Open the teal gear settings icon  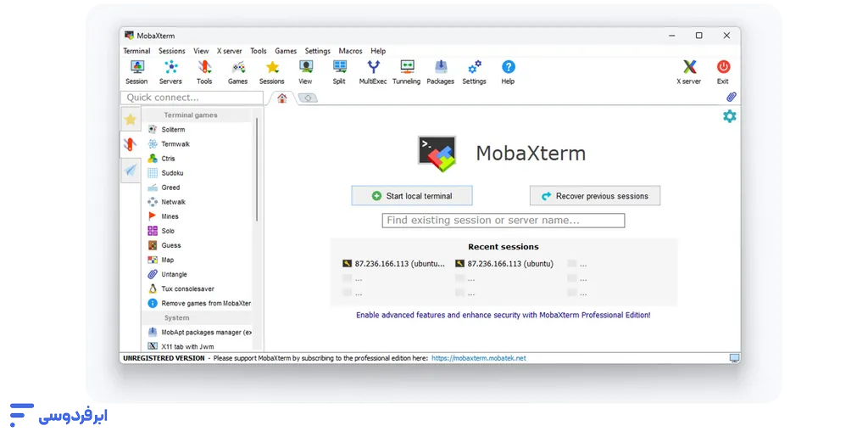coord(730,116)
